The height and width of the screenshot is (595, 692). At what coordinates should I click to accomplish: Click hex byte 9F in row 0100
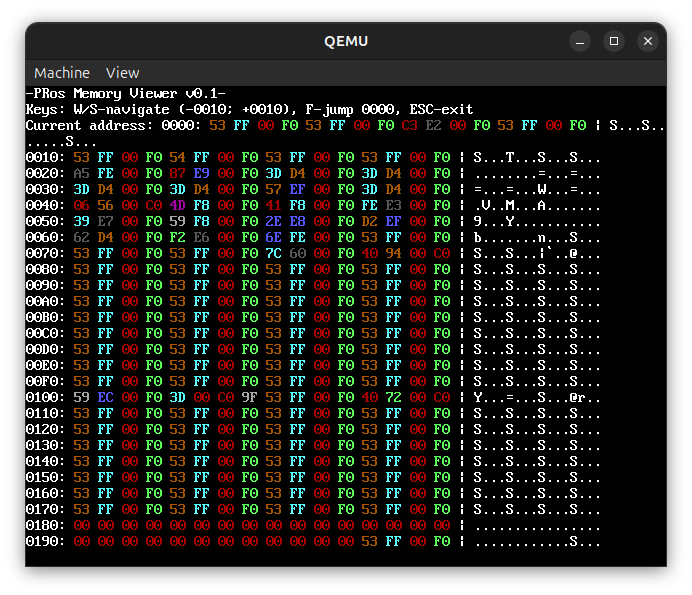point(249,397)
